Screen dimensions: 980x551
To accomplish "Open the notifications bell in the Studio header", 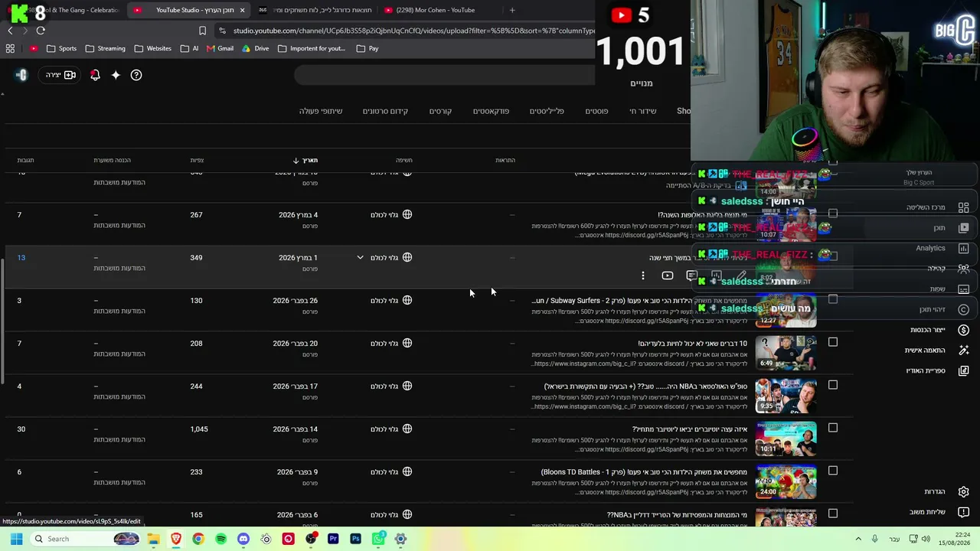I will (x=95, y=75).
